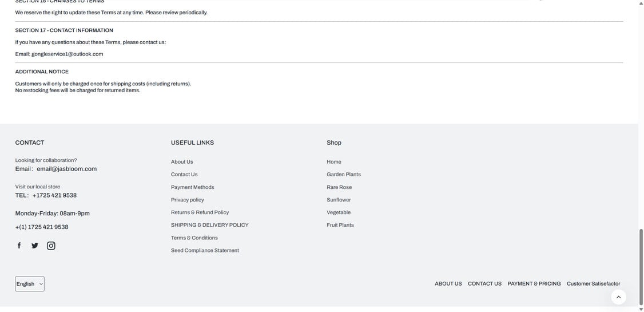Click the scrollbar down arrow

coord(641,309)
